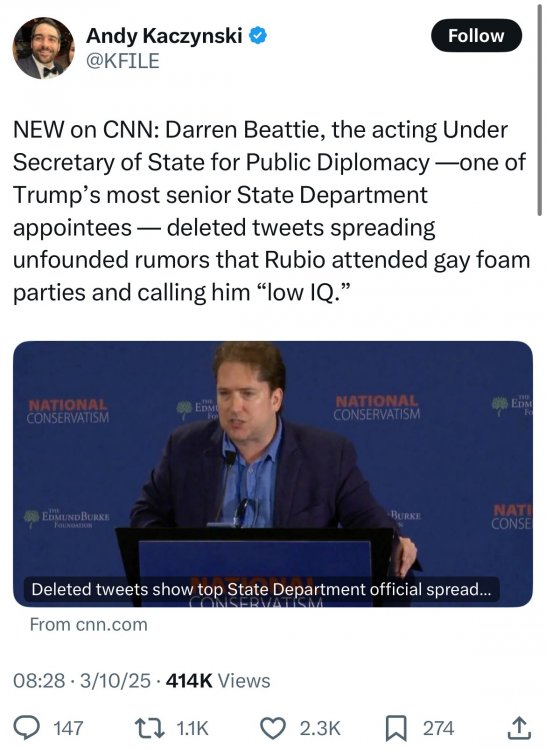Follow Andy Kaczynski
Screen dimensions: 546x750
pos(476,35)
